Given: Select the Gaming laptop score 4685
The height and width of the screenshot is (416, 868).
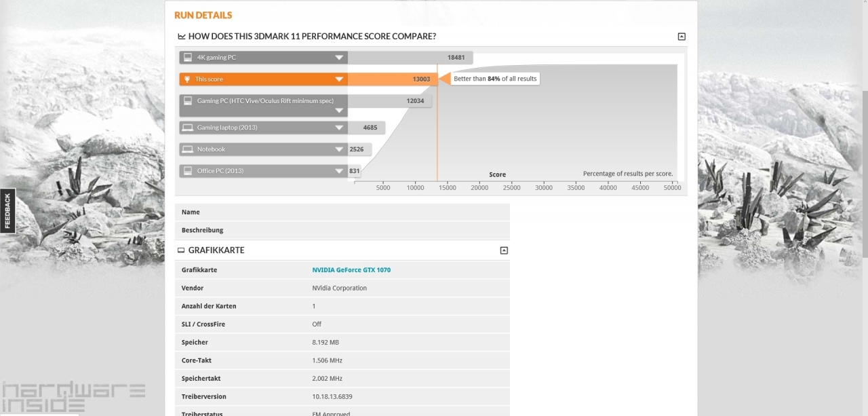Looking at the screenshot, I should [x=370, y=128].
